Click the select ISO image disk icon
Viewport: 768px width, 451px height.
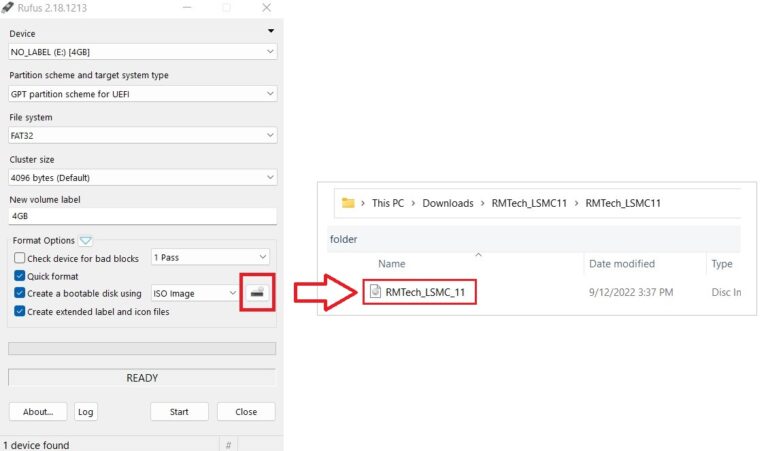(x=257, y=293)
